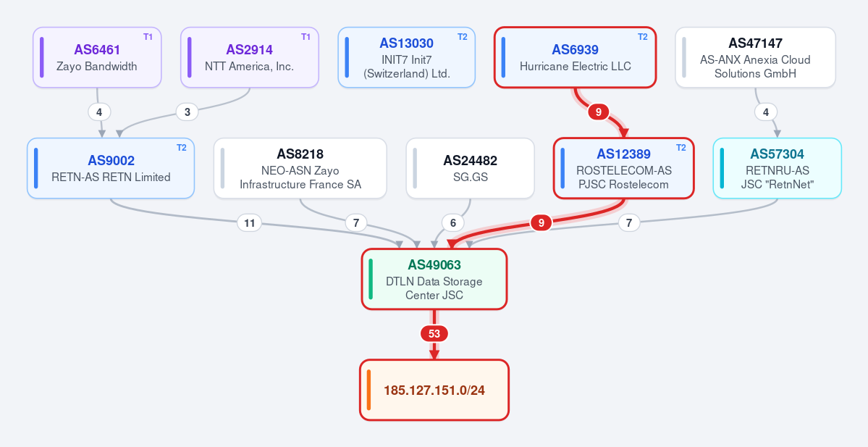Click the AS57304 RetnNet node

click(x=778, y=168)
